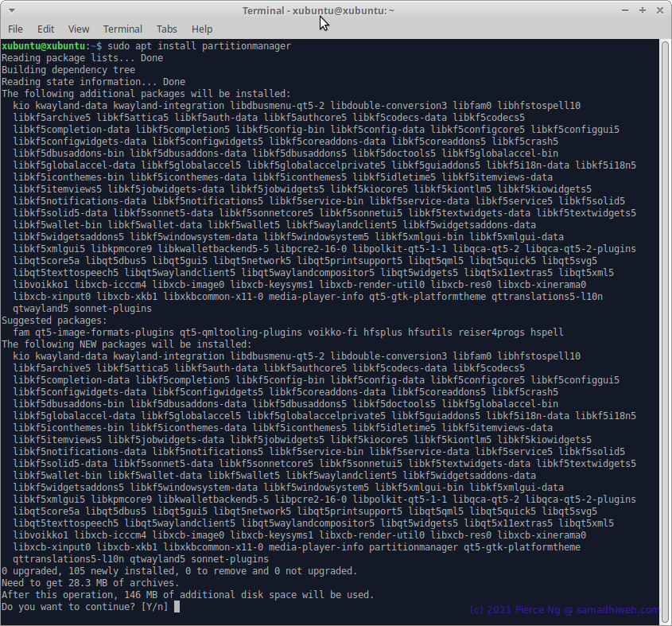Click the 'Building dependency tree' line

(68, 70)
